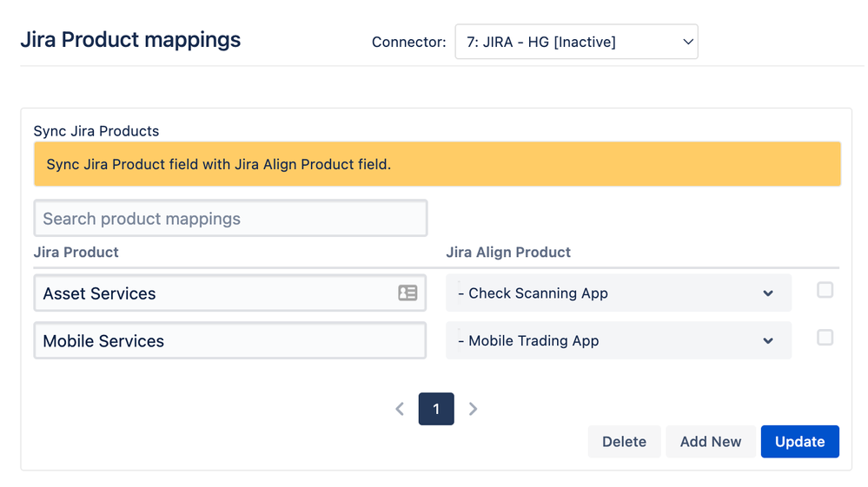Image resolution: width=868 pixels, height=487 pixels.
Task: Open the Connector dropdown
Action: click(x=576, y=42)
